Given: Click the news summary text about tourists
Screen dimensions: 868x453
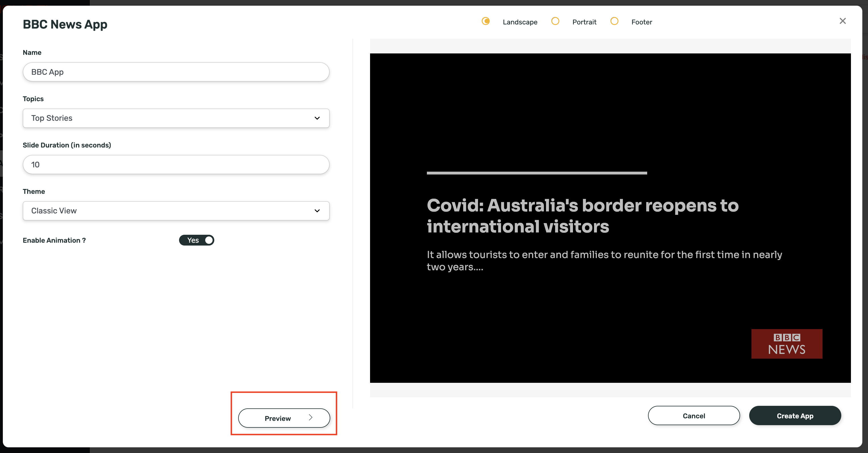Looking at the screenshot, I should pos(604,261).
